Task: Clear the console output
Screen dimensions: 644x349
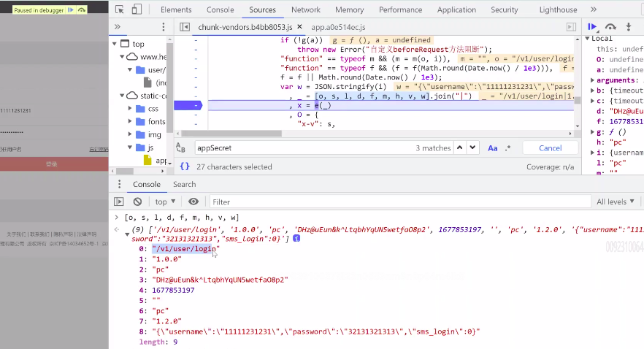Action: point(137,202)
